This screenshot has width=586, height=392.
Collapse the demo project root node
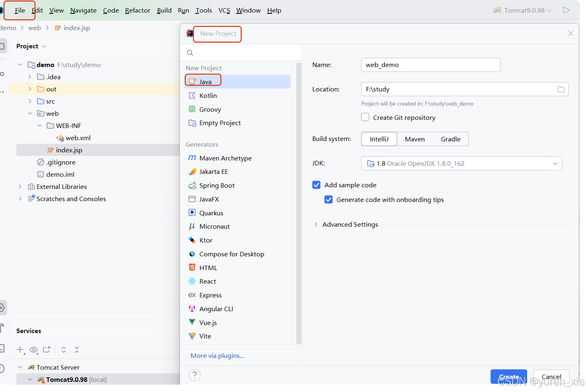20,65
